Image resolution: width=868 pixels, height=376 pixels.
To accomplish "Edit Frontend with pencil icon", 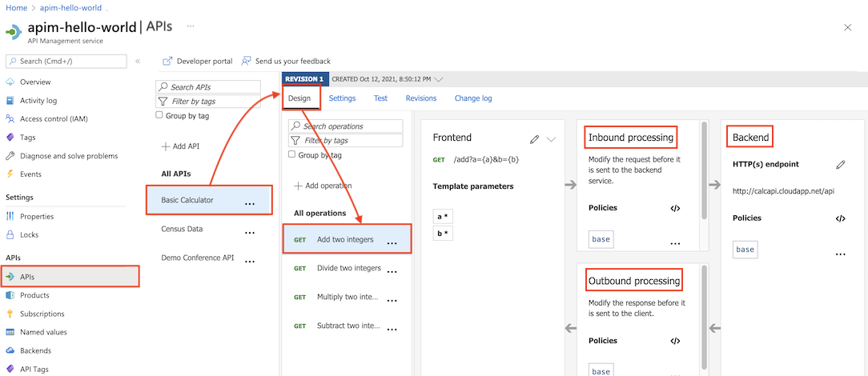I will (534, 139).
